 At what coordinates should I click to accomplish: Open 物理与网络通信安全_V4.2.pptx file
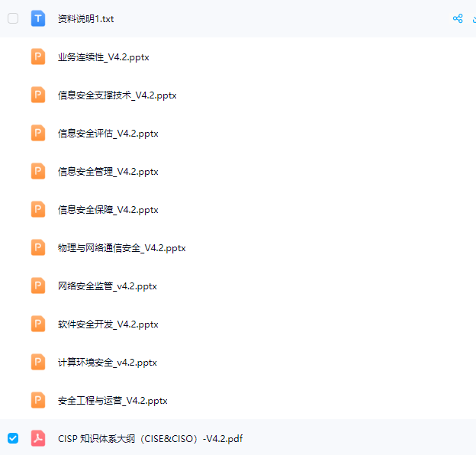point(122,248)
